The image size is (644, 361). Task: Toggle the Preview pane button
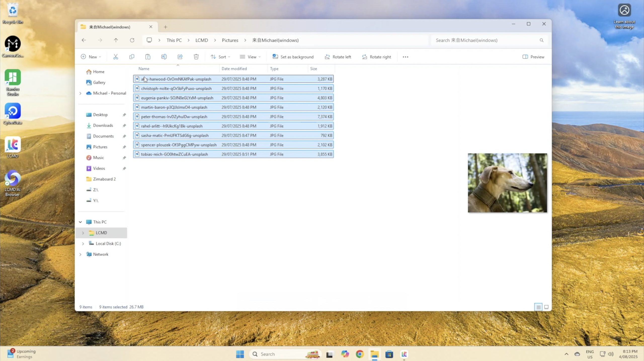pos(533,57)
